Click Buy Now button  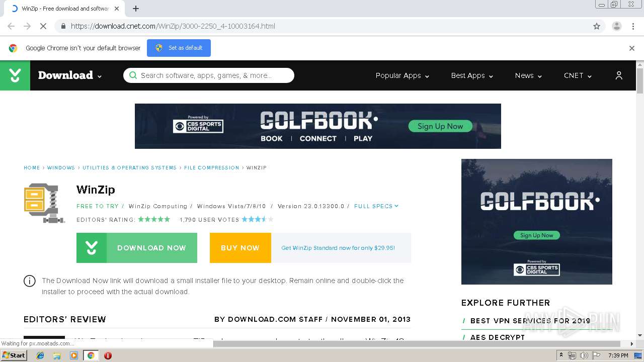[x=240, y=248]
